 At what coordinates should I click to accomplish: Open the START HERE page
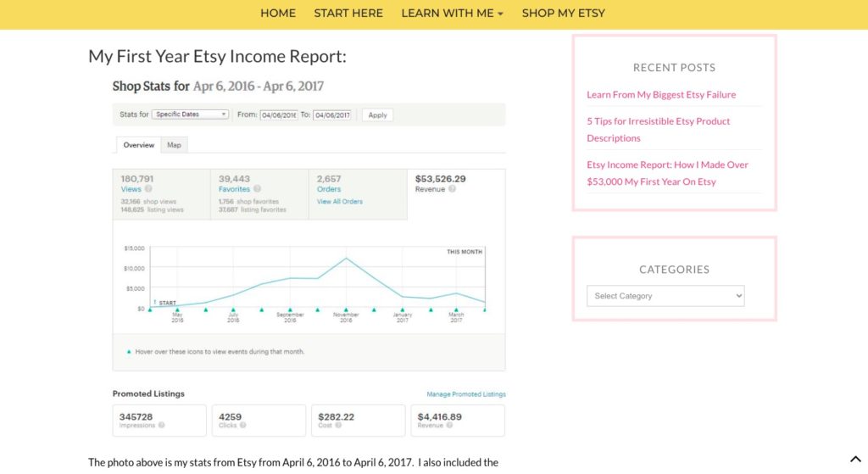pyautogui.click(x=348, y=14)
